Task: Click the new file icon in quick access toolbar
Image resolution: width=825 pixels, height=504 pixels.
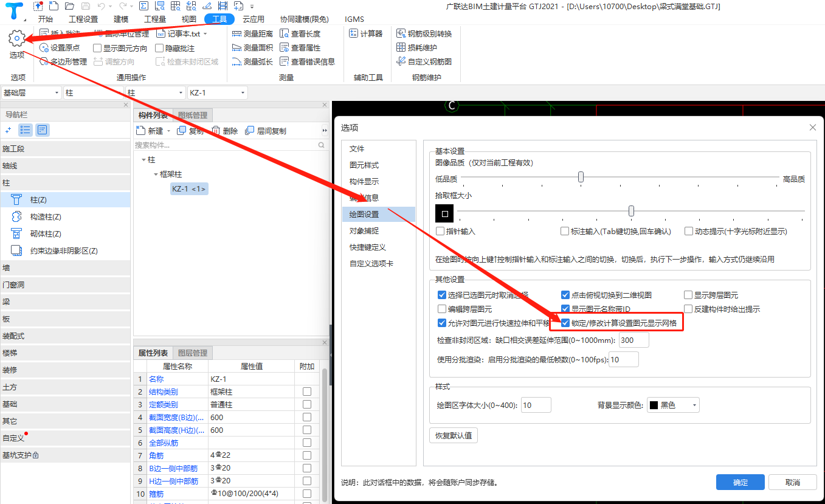Action: 54,6
